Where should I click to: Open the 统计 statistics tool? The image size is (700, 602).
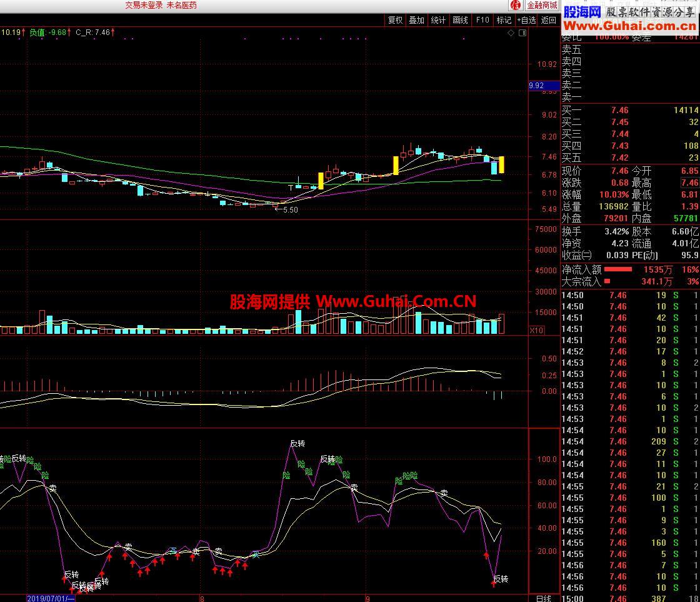(438, 20)
